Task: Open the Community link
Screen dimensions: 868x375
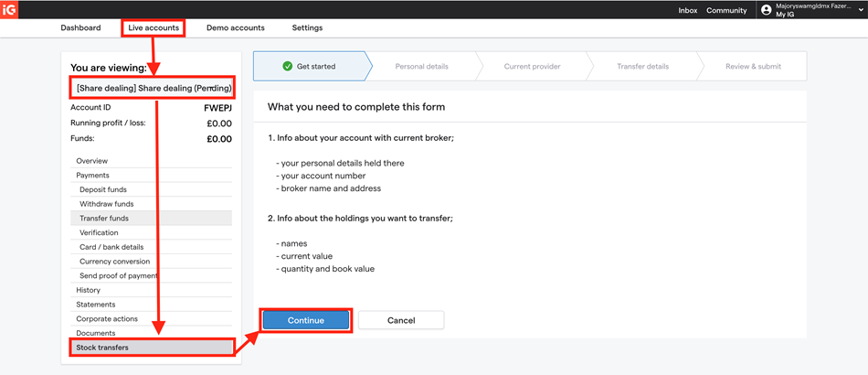Action: (x=726, y=10)
